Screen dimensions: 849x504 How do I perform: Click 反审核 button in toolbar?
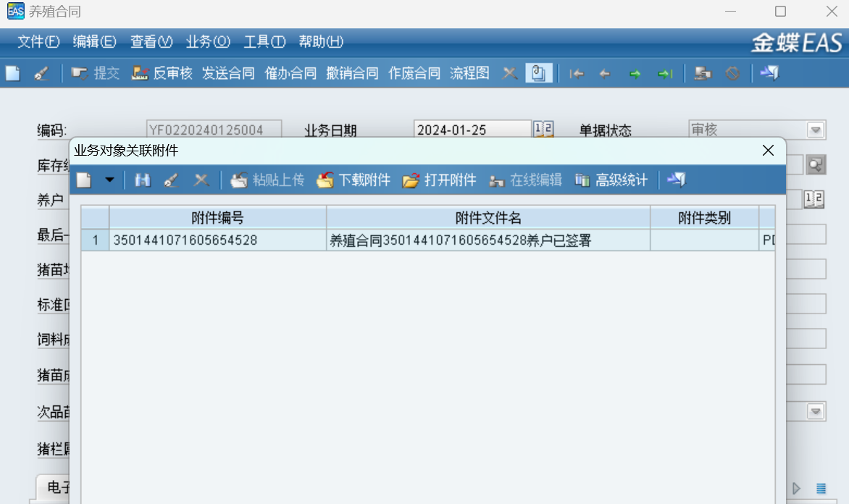point(162,73)
